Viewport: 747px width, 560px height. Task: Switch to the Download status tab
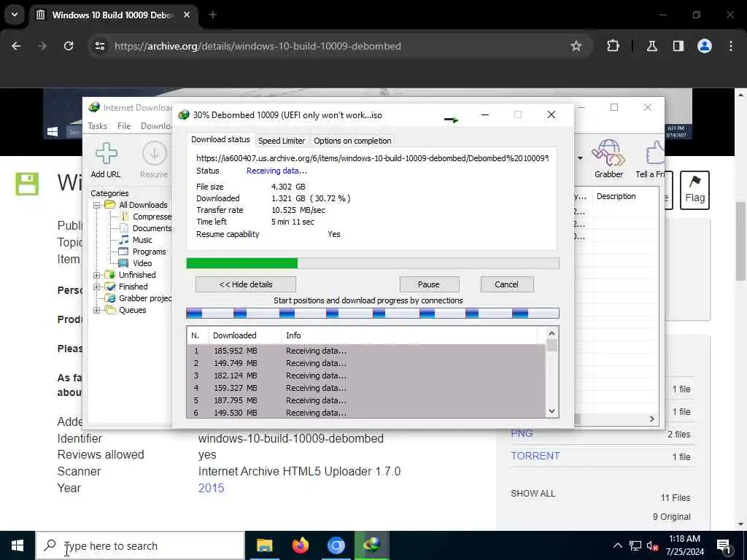click(220, 139)
